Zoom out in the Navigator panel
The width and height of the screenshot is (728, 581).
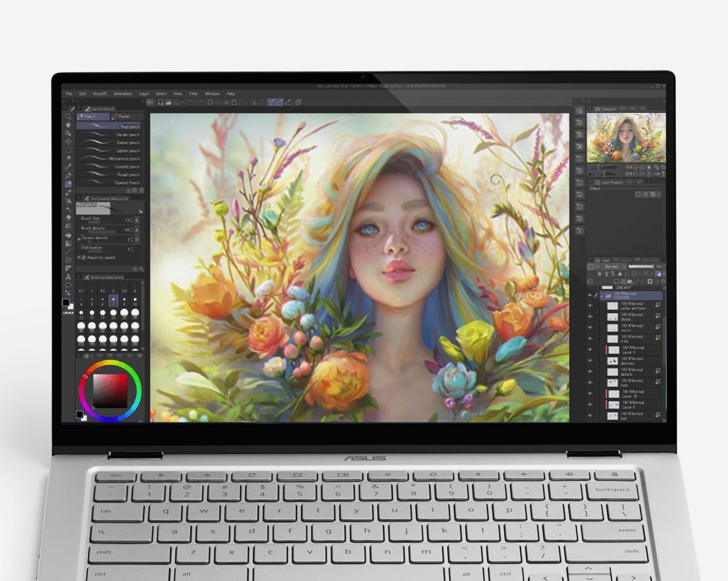635,168
